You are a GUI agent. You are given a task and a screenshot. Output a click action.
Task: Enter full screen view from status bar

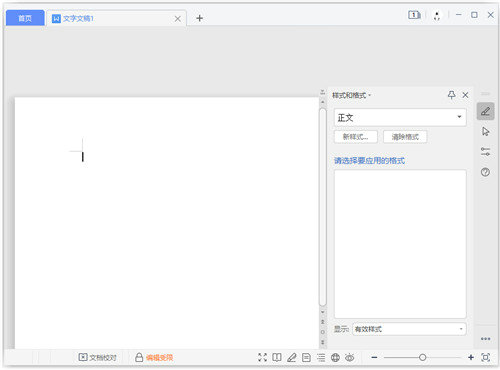[262, 357]
